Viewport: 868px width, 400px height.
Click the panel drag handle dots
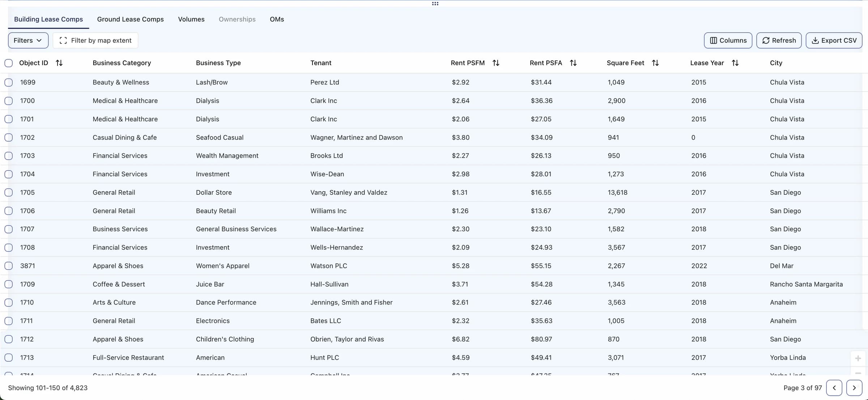(x=435, y=4)
